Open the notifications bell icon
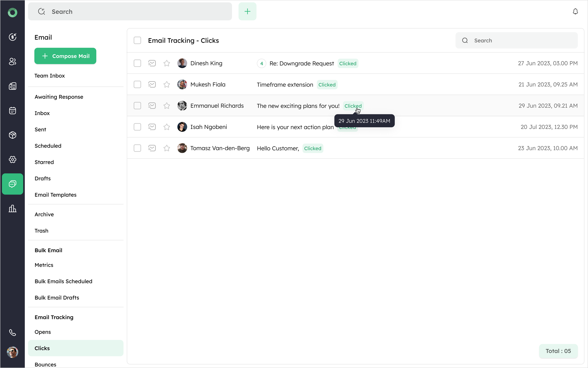The image size is (588, 368). pos(575,11)
